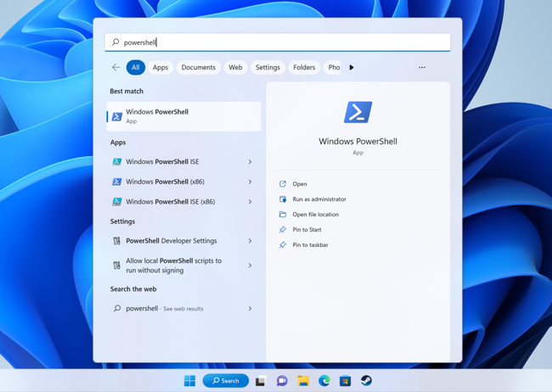This screenshot has width=552, height=392.
Task: Open Microsoft Store from the taskbar
Action: 345,381
